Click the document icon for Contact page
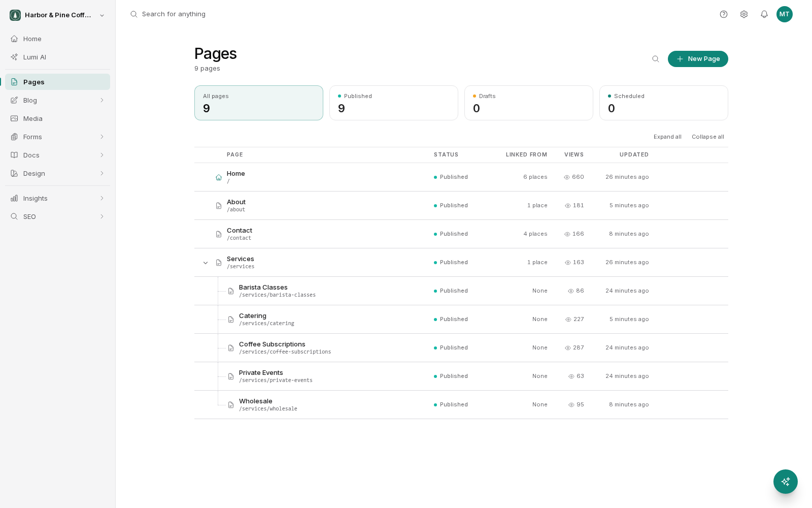The image size is (812, 508). [x=219, y=234]
